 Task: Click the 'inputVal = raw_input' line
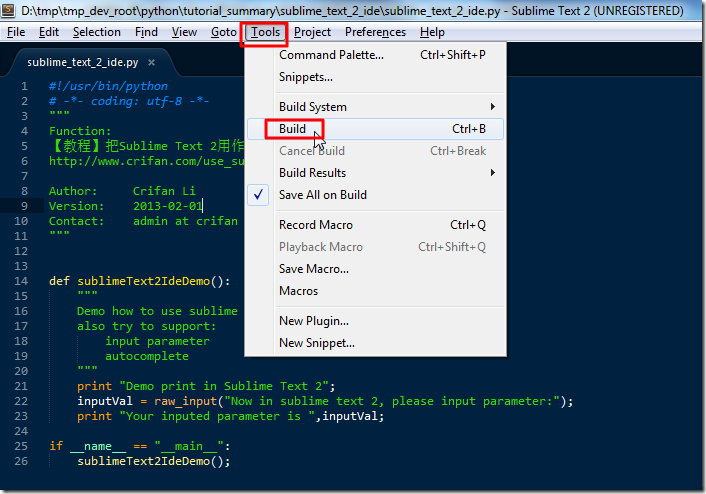pos(325,401)
